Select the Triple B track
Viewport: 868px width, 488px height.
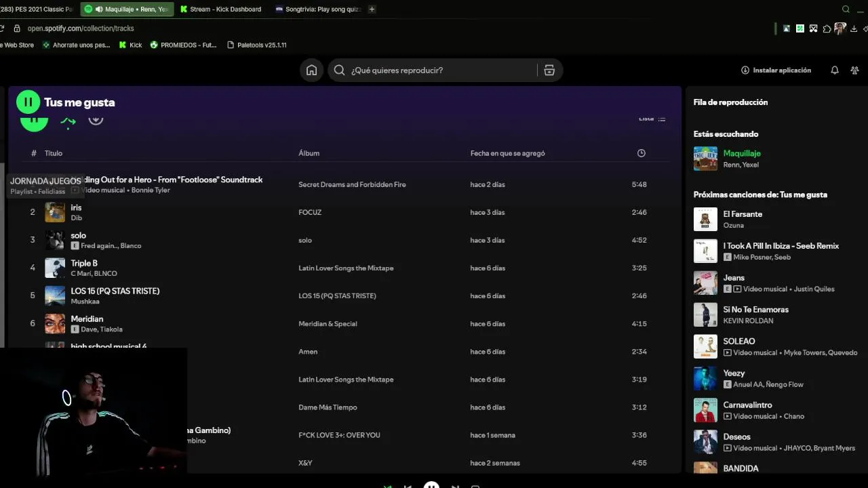click(84, 263)
